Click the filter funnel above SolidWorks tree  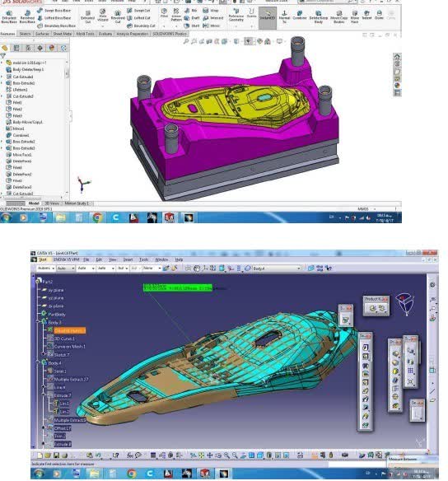pyautogui.click(x=3, y=56)
